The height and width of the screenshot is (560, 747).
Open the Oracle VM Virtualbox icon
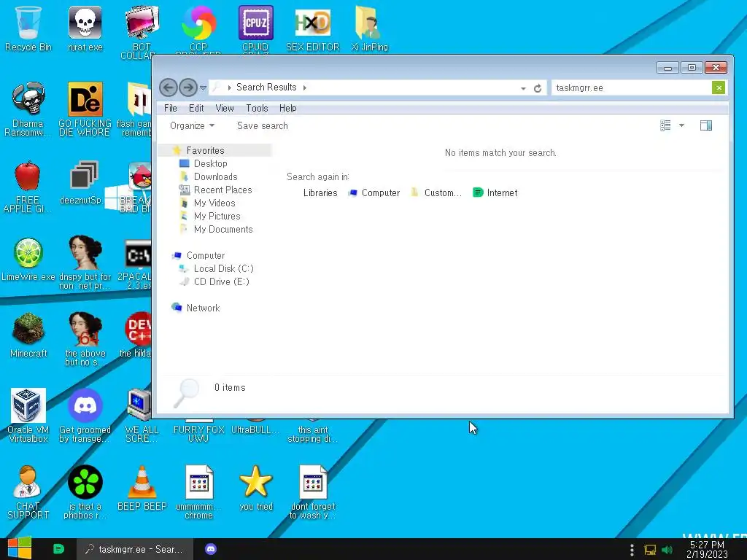tap(28, 415)
